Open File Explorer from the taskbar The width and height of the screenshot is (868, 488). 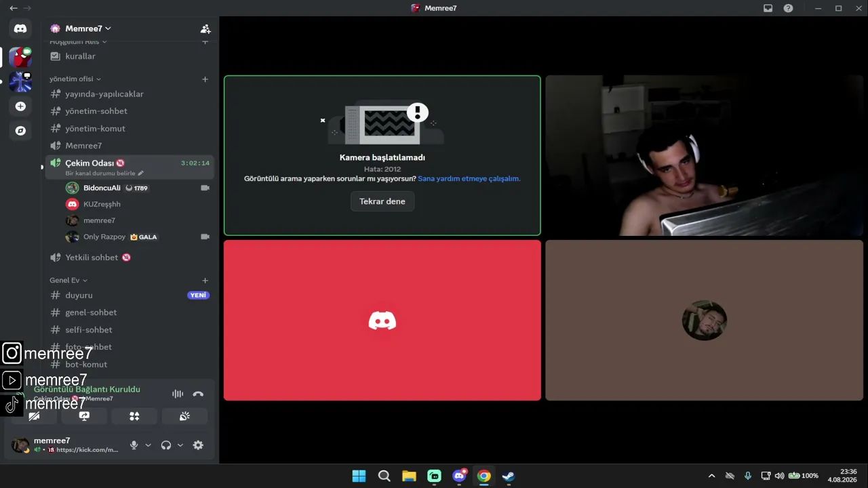[409, 476]
